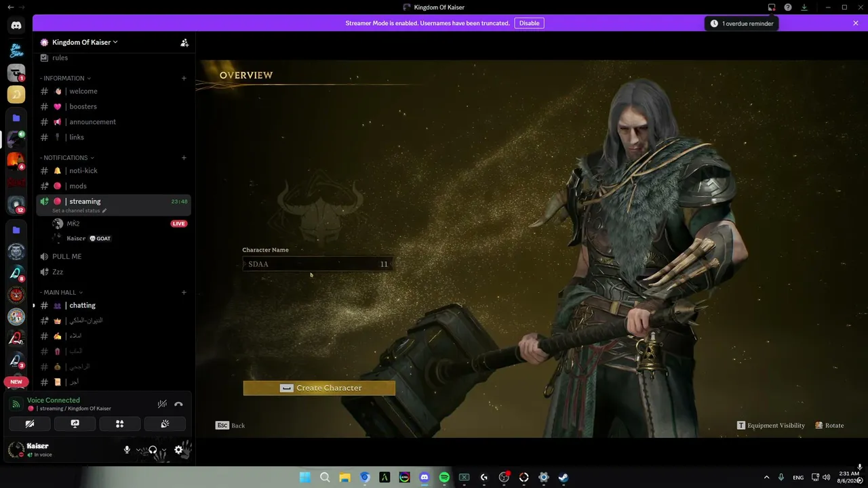868x488 pixels.
Task: Open Discord help icon
Action: tap(788, 7)
